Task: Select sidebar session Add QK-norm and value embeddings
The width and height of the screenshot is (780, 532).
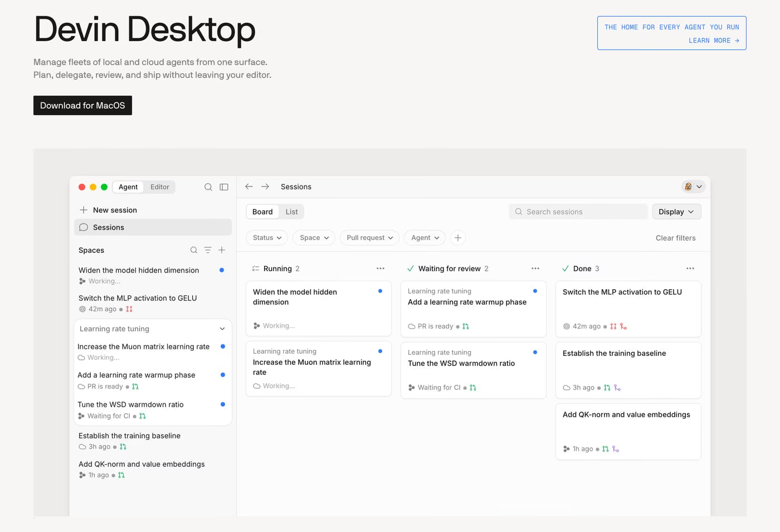Action: [153, 469]
